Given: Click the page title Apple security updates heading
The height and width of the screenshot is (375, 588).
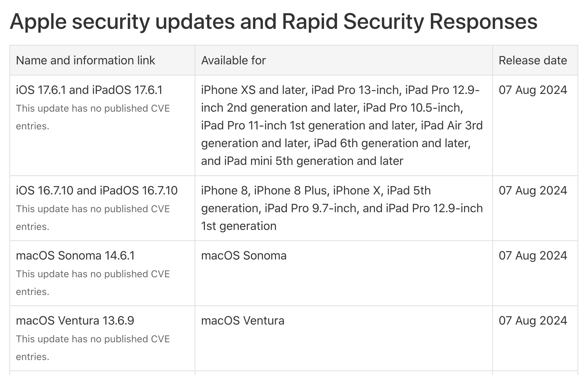Looking at the screenshot, I should [x=274, y=22].
